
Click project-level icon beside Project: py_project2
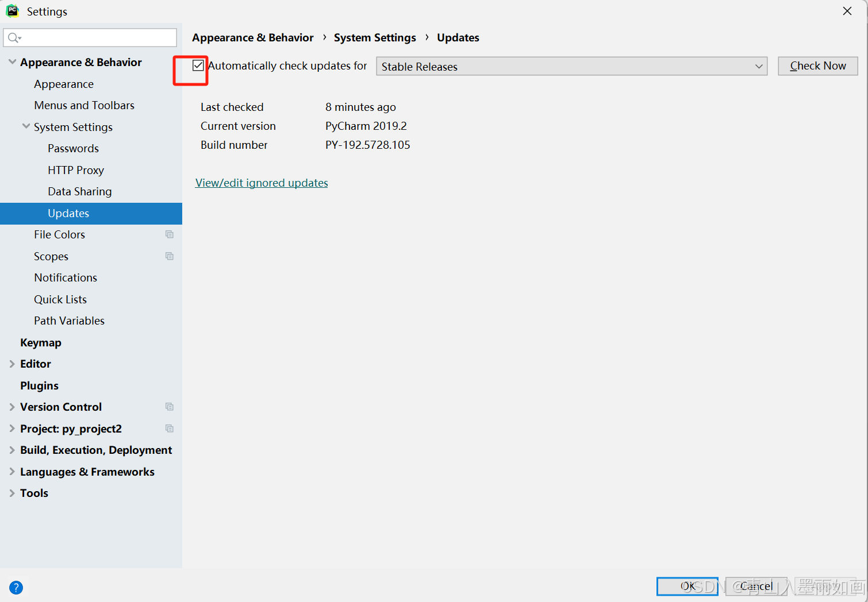[x=170, y=429]
